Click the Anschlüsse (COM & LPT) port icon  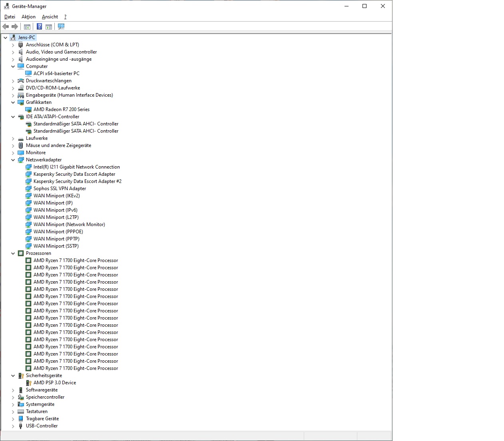point(21,45)
